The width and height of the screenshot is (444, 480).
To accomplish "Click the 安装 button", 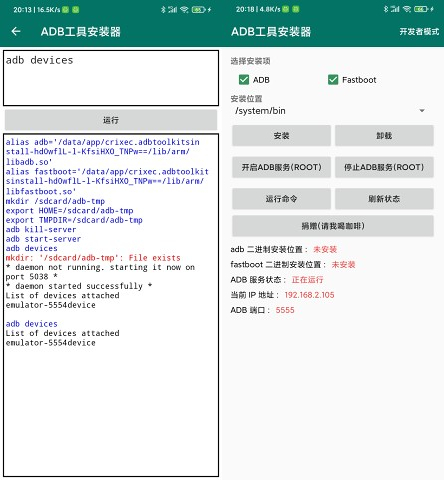I will (x=281, y=136).
